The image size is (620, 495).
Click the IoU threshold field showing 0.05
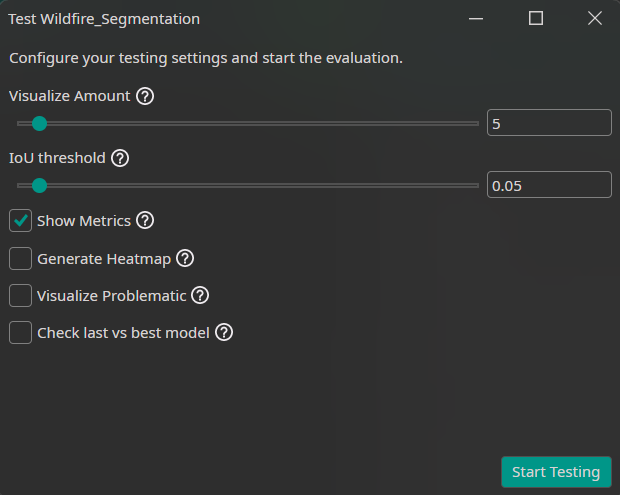(548, 185)
